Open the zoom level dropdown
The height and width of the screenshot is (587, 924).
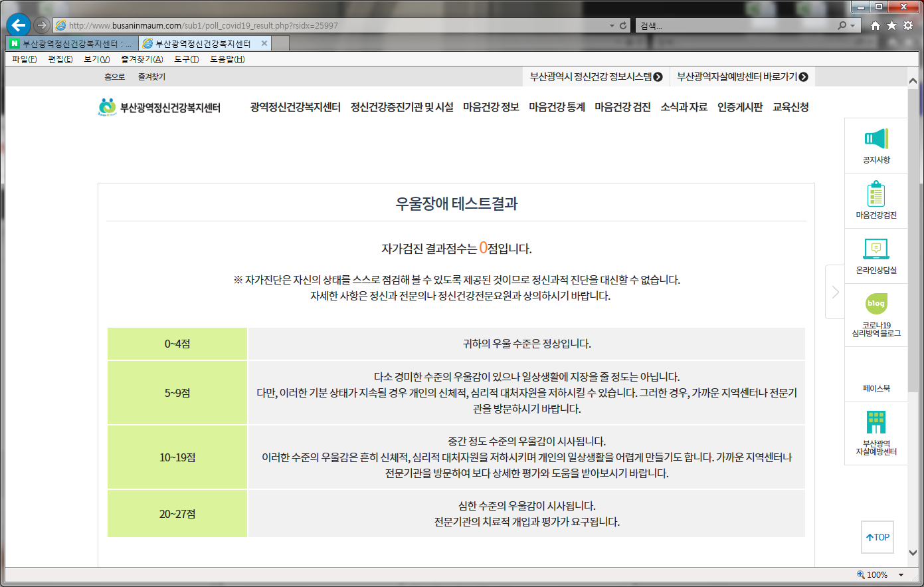(x=901, y=575)
